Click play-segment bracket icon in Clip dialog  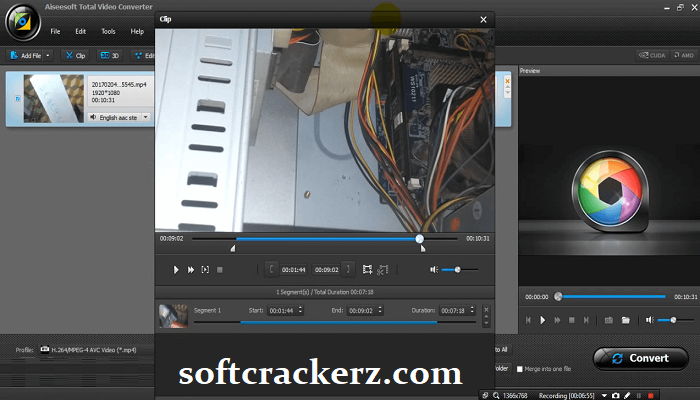[205, 270]
